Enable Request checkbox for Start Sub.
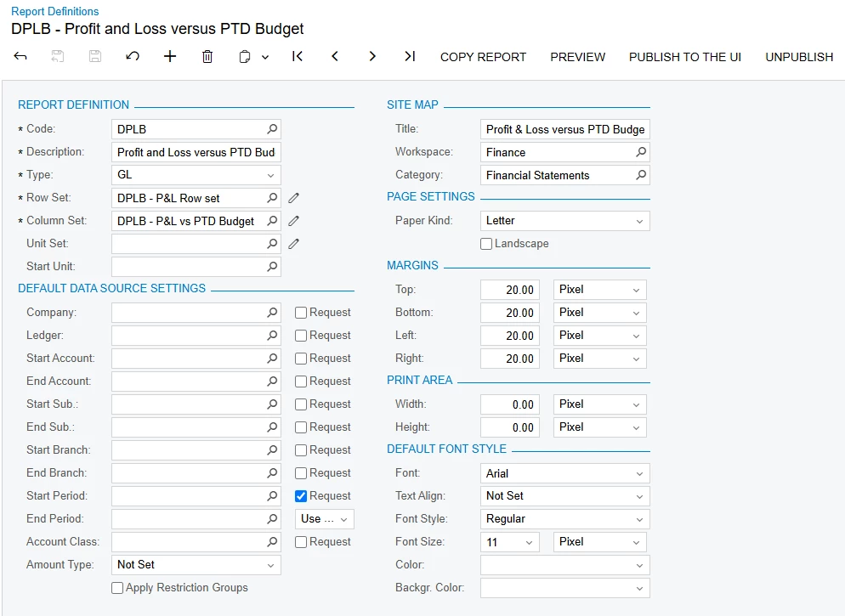Viewport: 845px width, 616px height. (301, 404)
